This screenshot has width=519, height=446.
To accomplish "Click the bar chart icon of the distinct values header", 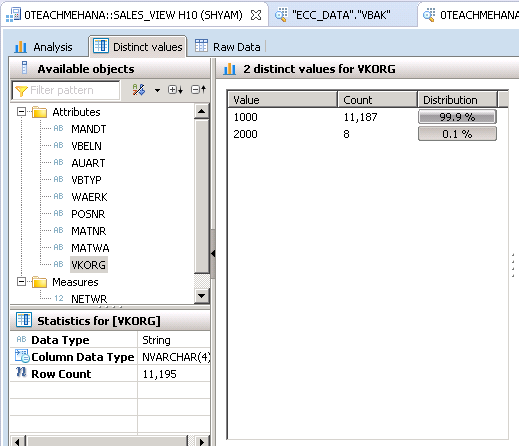I will pyautogui.click(x=230, y=69).
